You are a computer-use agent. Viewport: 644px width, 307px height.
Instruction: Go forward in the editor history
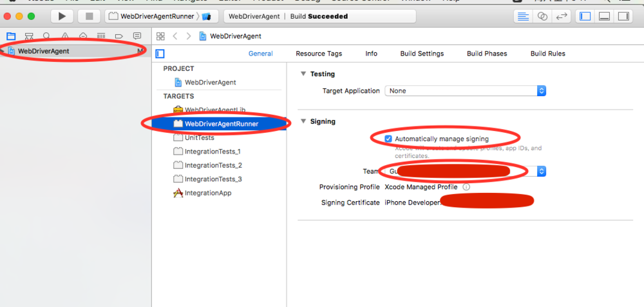(x=189, y=36)
